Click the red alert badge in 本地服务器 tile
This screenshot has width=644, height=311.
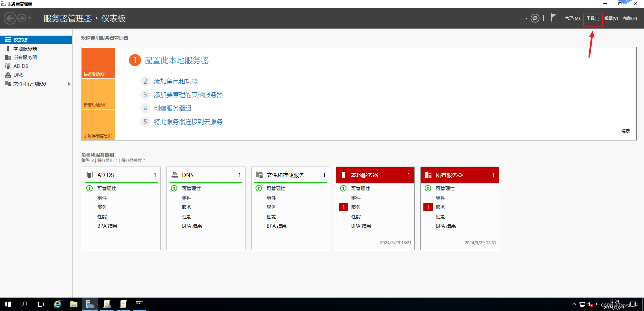point(343,207)
